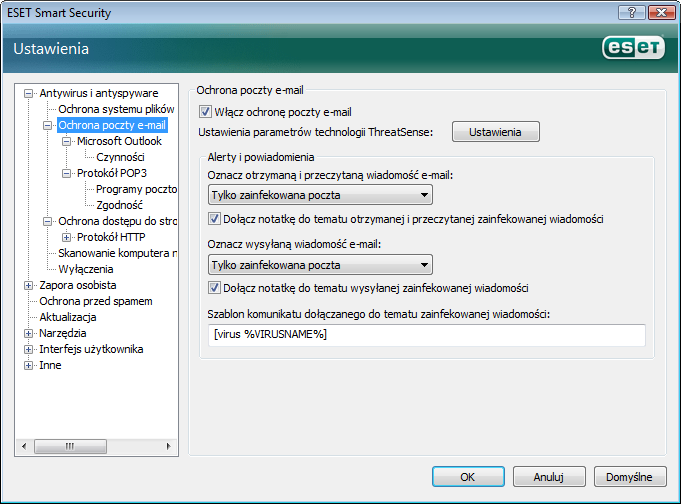Select Protokół HTTP tree item

(x=111, y=237)
